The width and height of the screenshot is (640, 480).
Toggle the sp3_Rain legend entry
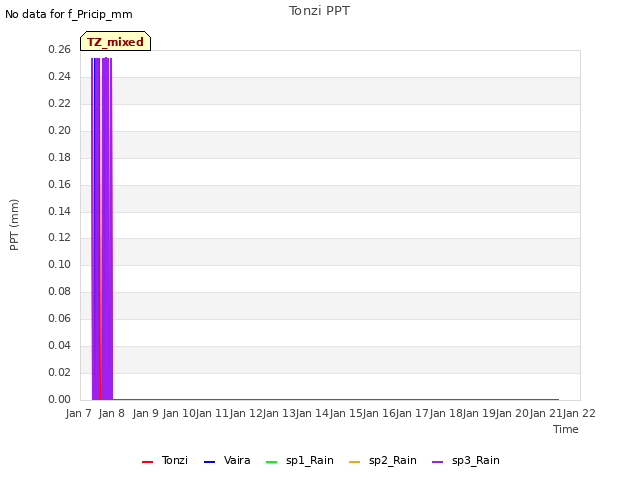coord(466,460)
